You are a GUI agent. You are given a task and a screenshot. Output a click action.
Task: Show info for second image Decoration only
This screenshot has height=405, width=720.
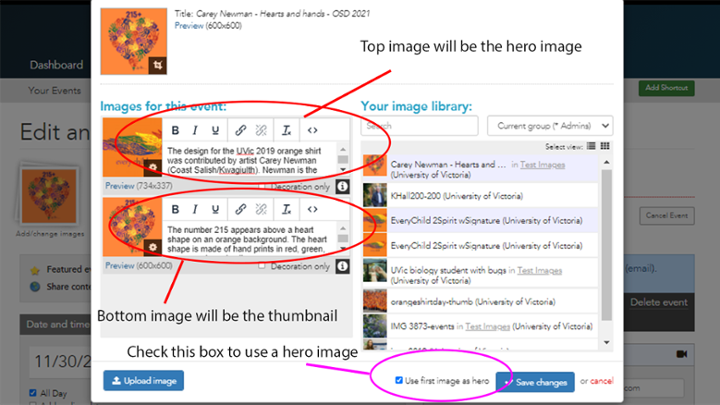point(343,266)
